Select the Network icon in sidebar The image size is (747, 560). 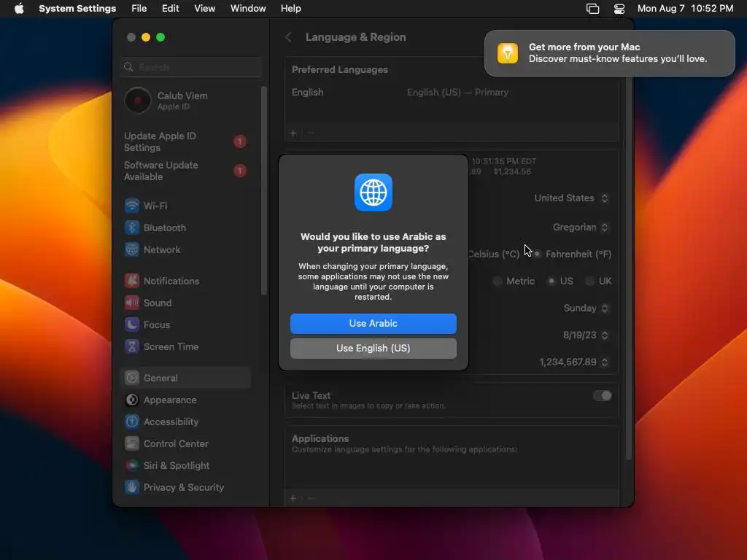(x=132, y=249)
